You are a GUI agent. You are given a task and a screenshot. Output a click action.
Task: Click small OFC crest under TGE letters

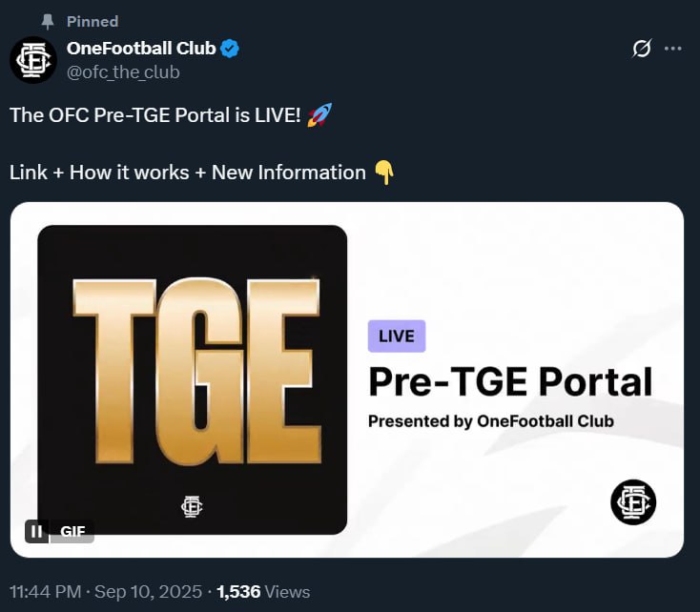(192, 506)
